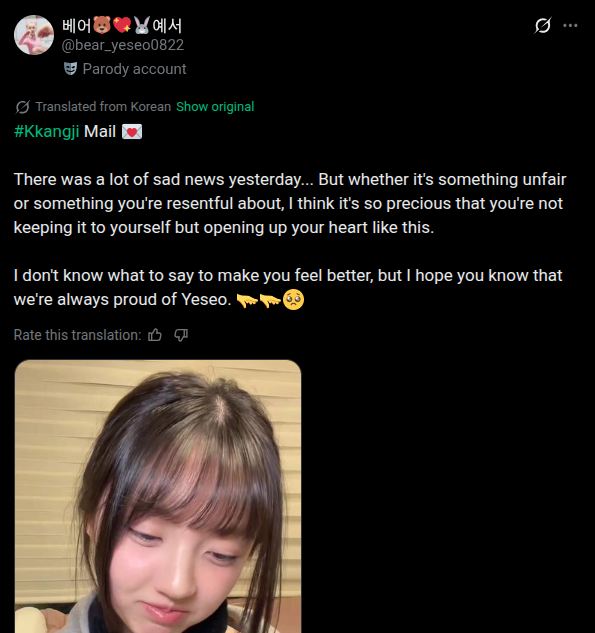Image resolution: width=595 pixels, height=633 pixels.
Task: Open the attached photo thumbnail
Action: coord(158,496)
